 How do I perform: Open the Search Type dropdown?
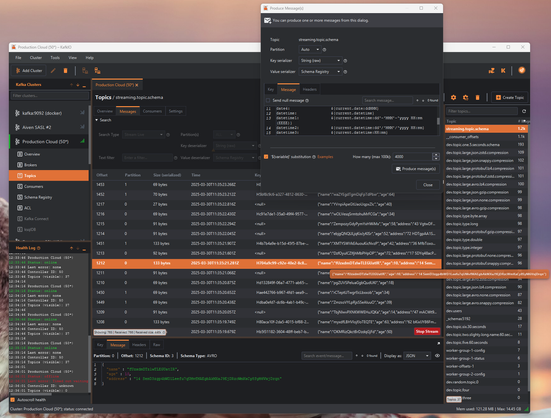tap(143, 135)
